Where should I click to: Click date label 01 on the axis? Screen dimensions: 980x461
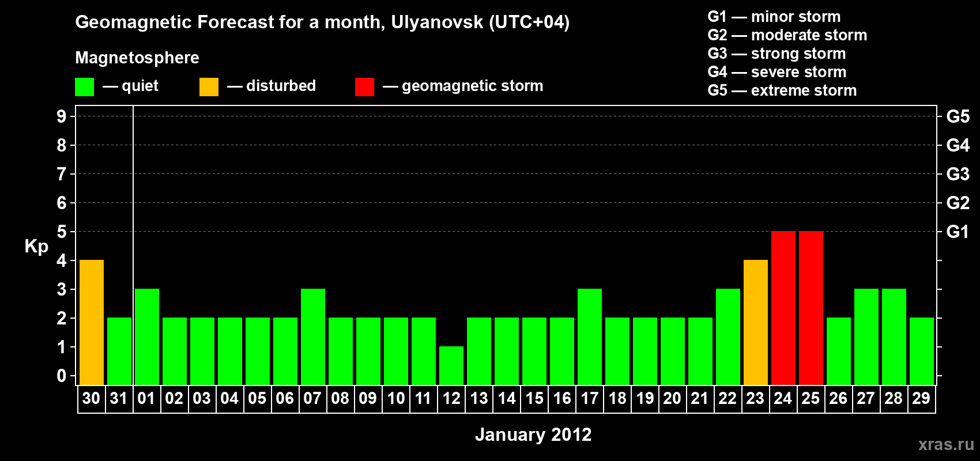point(146,398)
